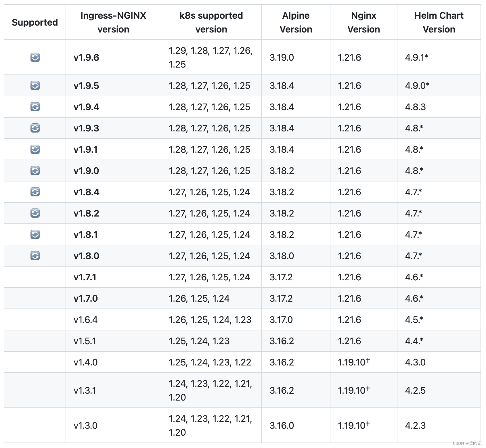This screenshot has height=448, width=486.
Task: Click the supported icon in the v1.9.1 row
Action: tap(35, 149)
